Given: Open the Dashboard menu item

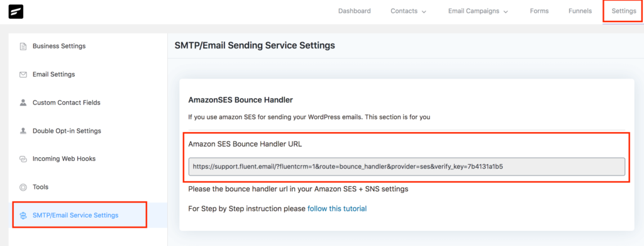Looking at the screenshot, I should (x=355, y=11).
